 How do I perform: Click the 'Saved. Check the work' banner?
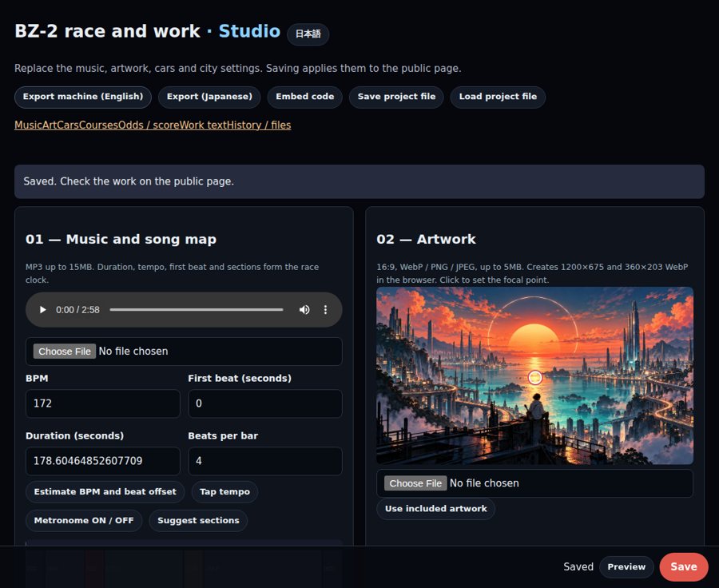pos(359,181)
